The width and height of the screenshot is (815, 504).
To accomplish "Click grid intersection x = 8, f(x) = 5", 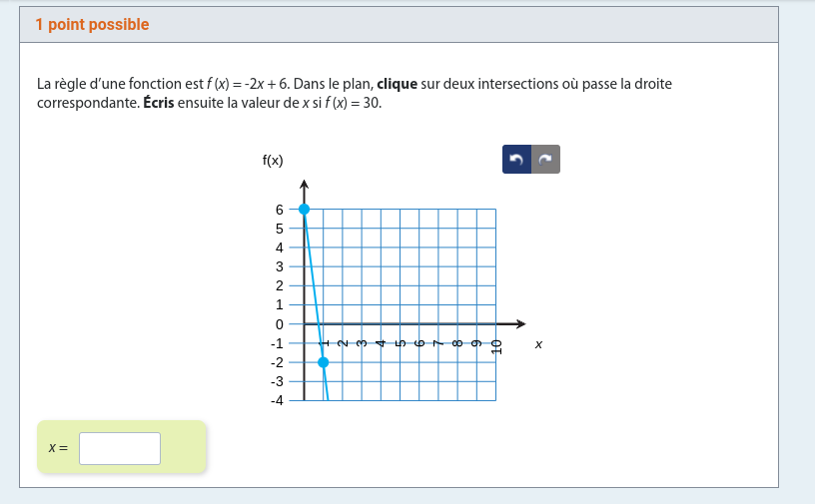I will pyautogui.click(x=457, y=229).
